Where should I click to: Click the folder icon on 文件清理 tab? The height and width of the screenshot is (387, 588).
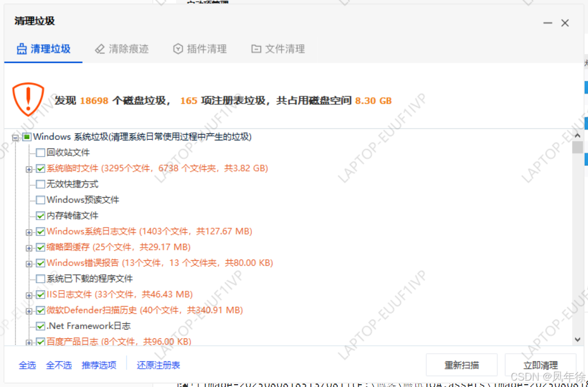pyautogui.click(x=256, y=49)
